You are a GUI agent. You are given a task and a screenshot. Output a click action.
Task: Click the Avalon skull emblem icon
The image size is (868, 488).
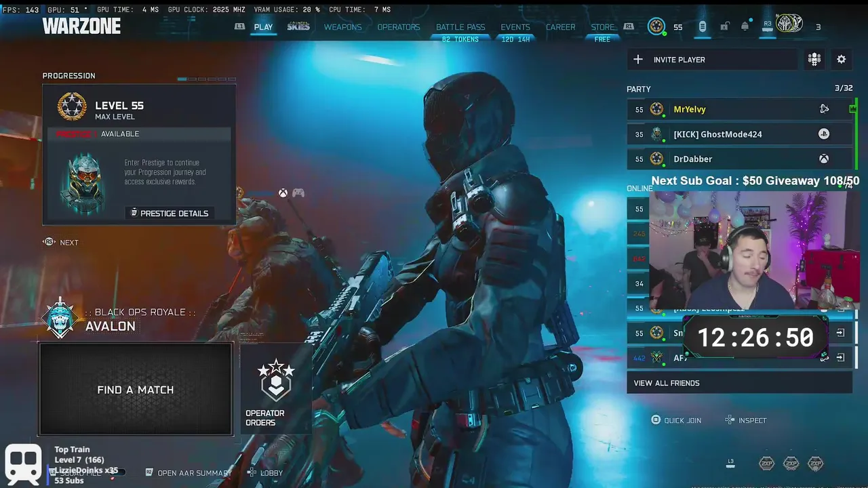pyautogui.click(x=60, y=318)
